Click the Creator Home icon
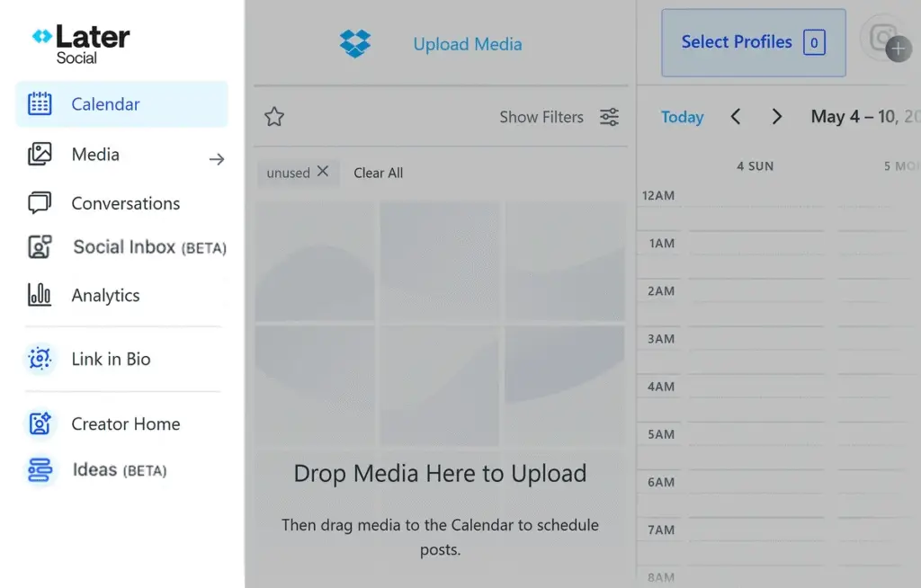Viewport: 921px width, 588px height. point(40,423)
